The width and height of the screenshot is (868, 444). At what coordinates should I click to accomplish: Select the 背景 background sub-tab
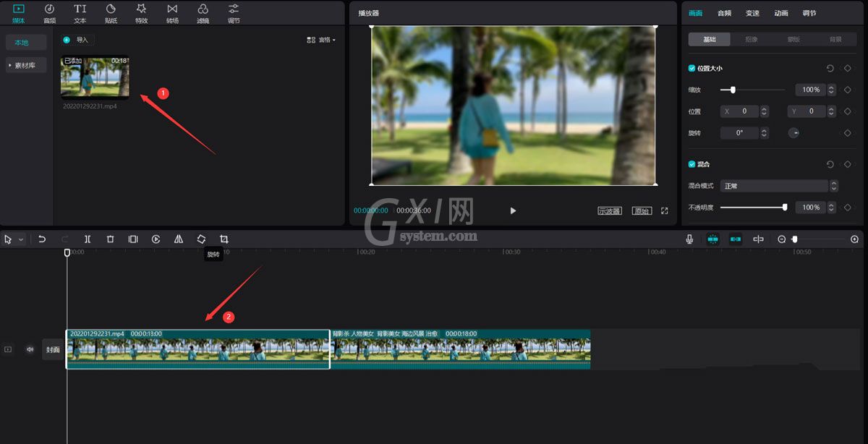pos(835,39)
